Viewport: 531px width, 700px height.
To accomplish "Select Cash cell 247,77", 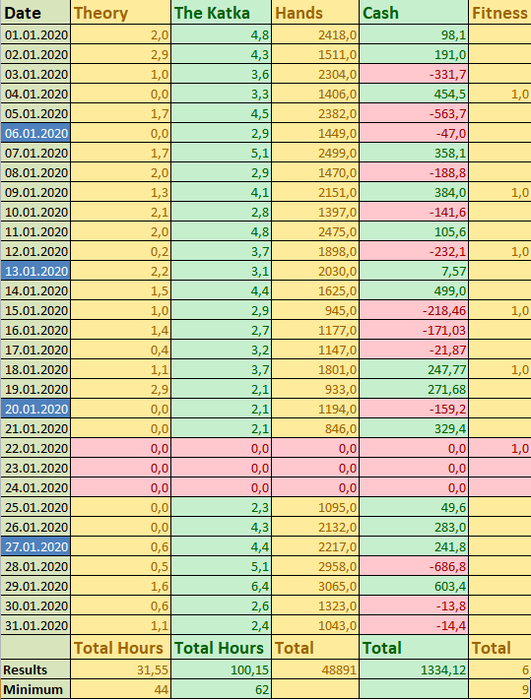I will (414, 369).
